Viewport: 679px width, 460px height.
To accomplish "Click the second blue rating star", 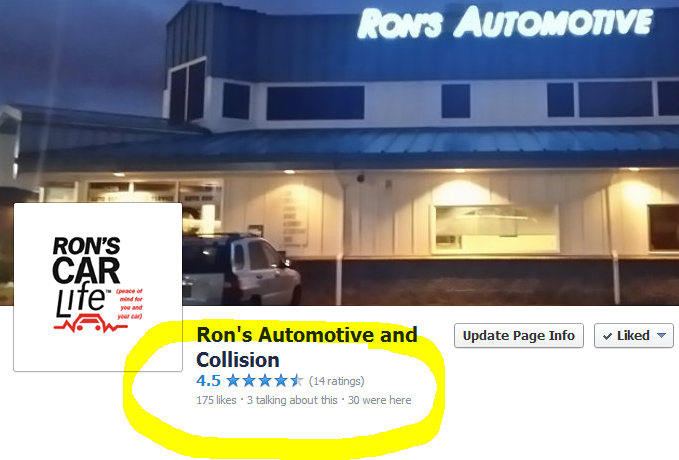I will pos(249,381).
